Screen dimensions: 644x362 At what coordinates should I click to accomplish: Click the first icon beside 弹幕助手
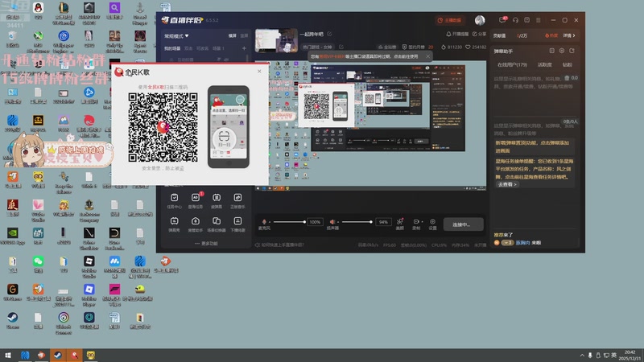pyautogui.click(x=551, y=51)
